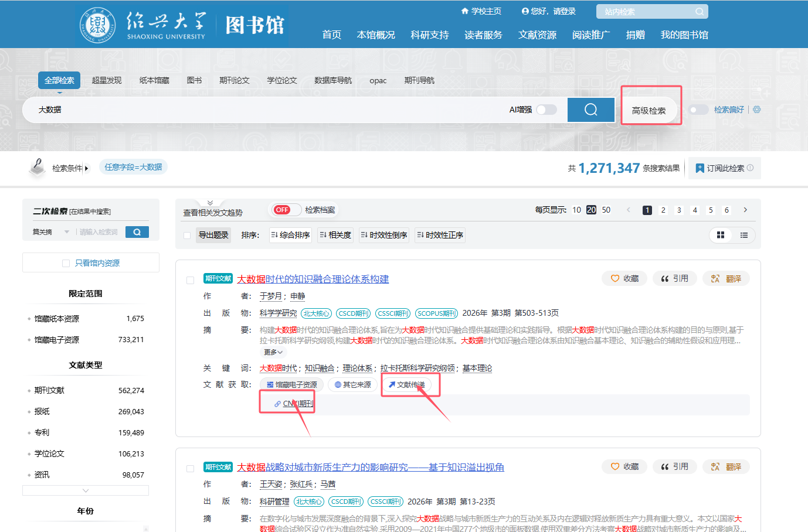
Task: Switch to grid view layout icon
Action: click(721, 235)
